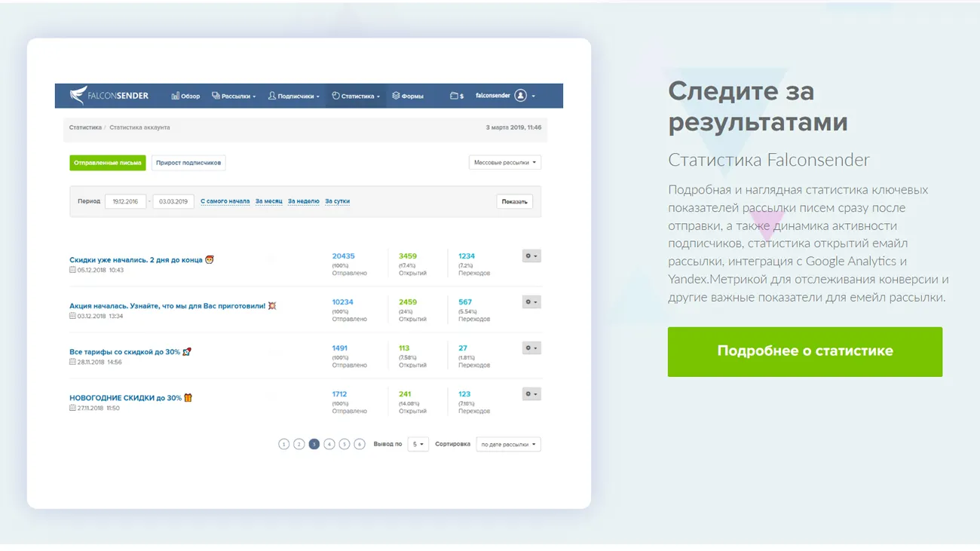The image size is (980, 551).
Task: Open gear menu for Акция началась campaign
Action: coord(531,302)
